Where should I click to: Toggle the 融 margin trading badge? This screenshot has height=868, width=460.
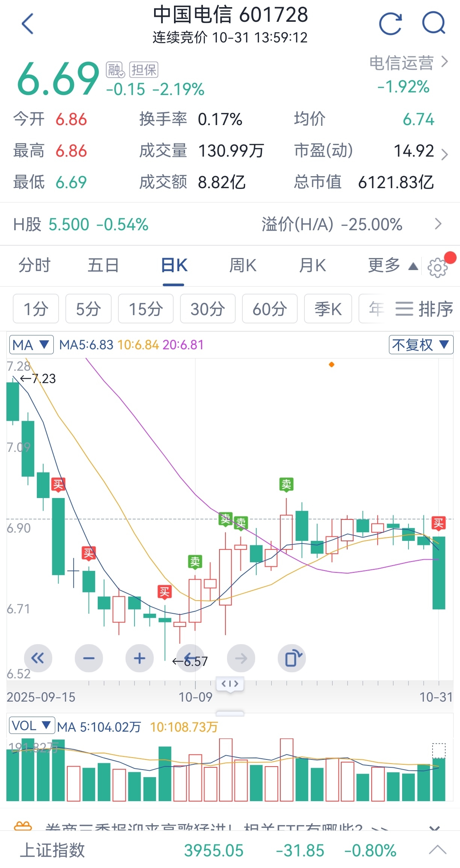tap(115, 70)
